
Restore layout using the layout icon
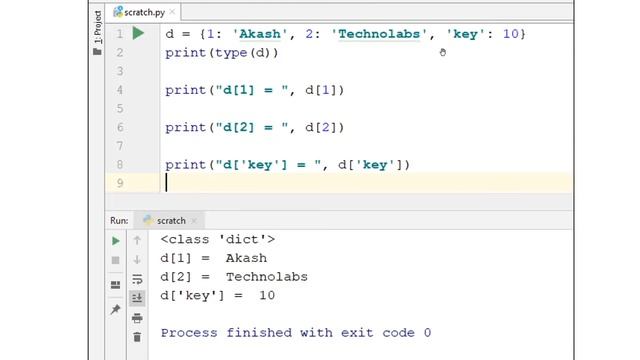[x=116, y=285]
